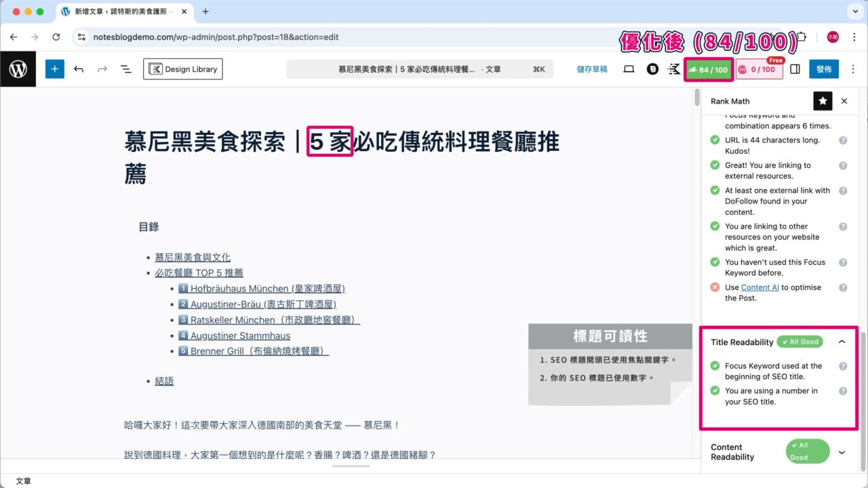Viewport: 868px width, 488px height.
Task: Open the block inserter with the blue plus icon
Action: pyautogui.click(x=54, y=68)
